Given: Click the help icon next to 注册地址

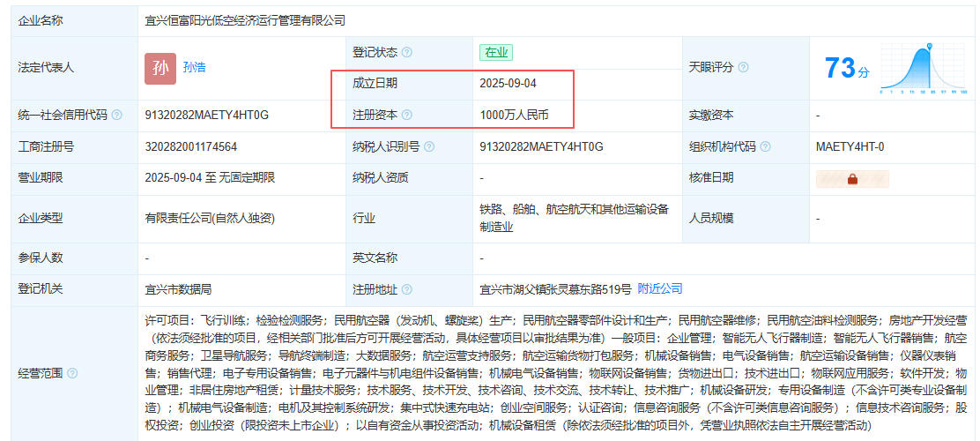Looking at the screenshot, I should pos(407,289).
